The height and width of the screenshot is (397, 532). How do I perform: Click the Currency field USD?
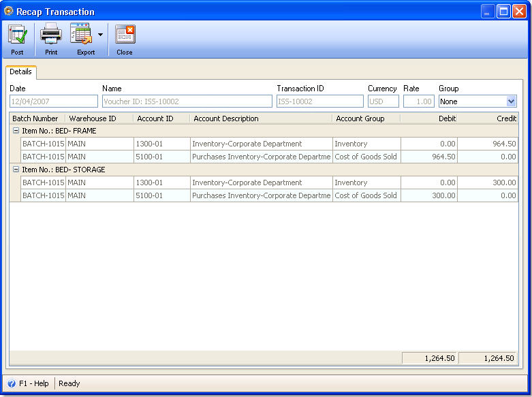(x=384, y=101)
